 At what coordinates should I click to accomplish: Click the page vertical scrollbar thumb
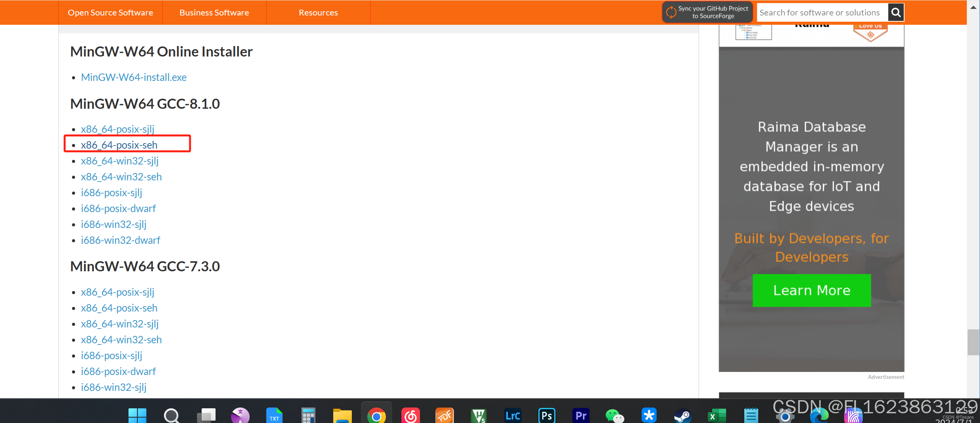[973, 342]
